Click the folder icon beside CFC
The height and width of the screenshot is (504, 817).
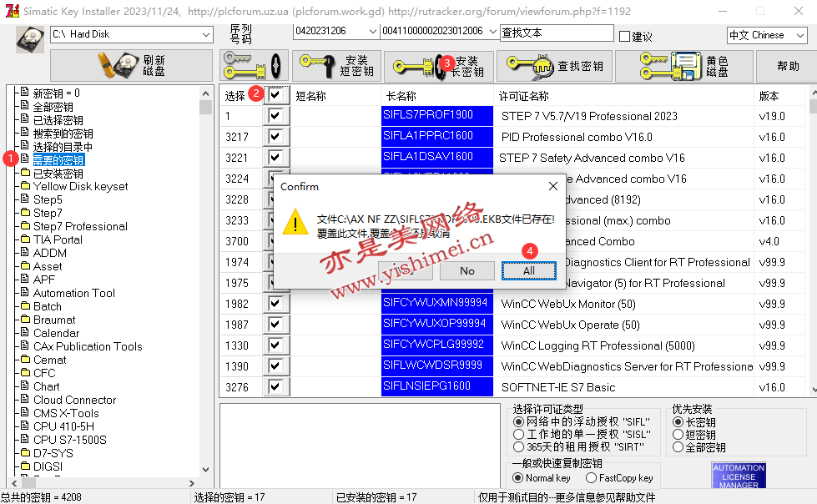(x=25, y=373)
